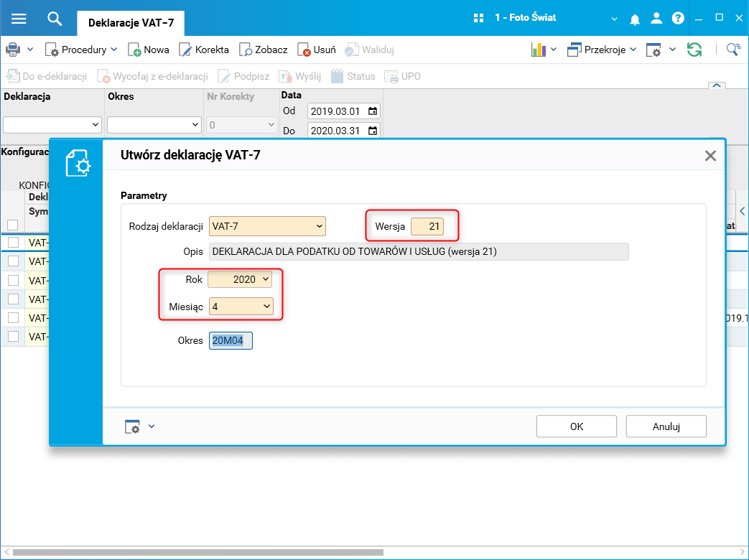
Task: Click the Wyślij button
Action: tap(300, 76)
